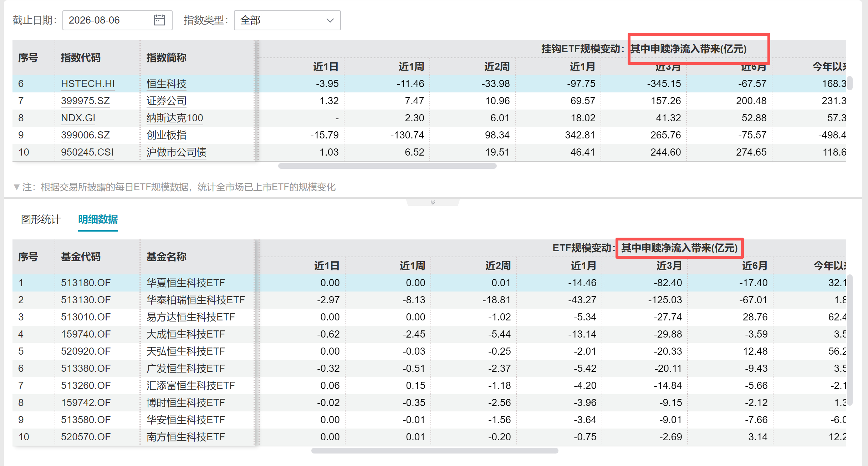
Task: Sort lower table by 近1日 column
Action: (327, 265)
